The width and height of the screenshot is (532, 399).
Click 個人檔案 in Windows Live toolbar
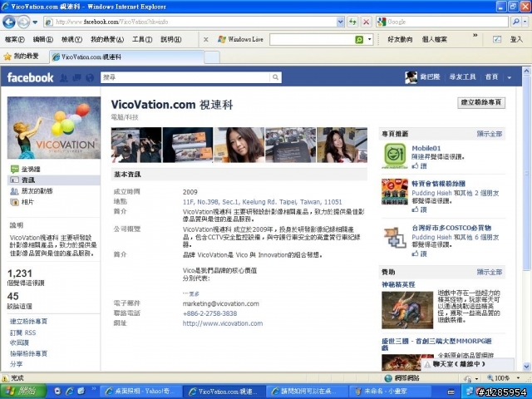(x=434, y=39)
